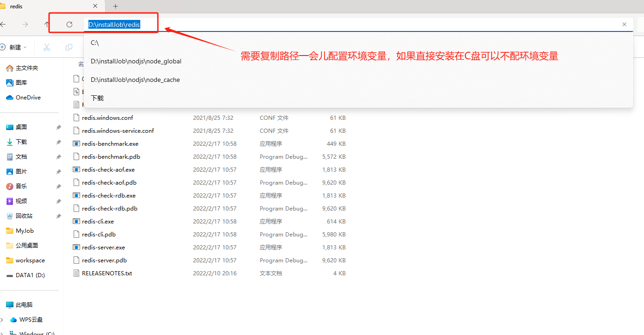Open DATA1 (D:) drive in sidebar
Screen dimensions: 644x335
point(25,275)
